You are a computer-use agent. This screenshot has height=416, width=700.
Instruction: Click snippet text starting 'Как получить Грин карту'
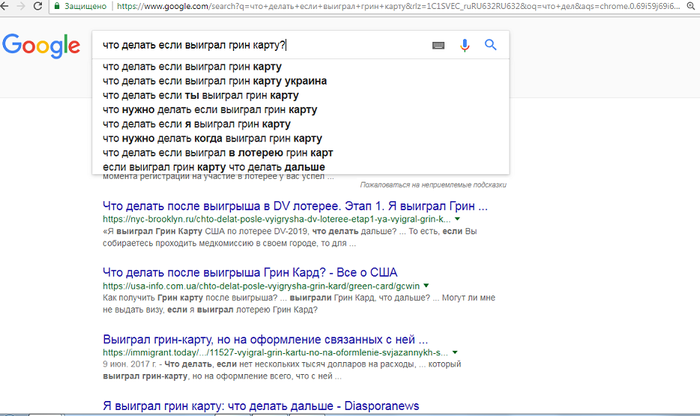tap(299, 304)
